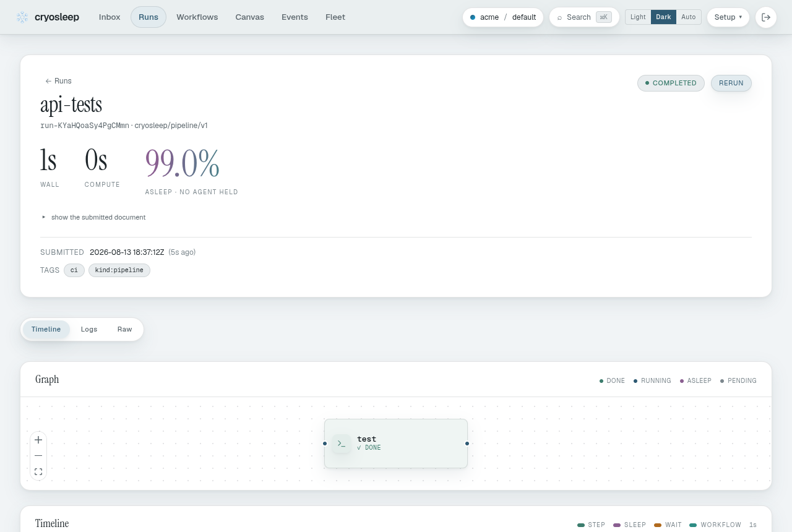Select the Timeline tab
The width and height of the screenshot is (792, 532).
[46, 329]
